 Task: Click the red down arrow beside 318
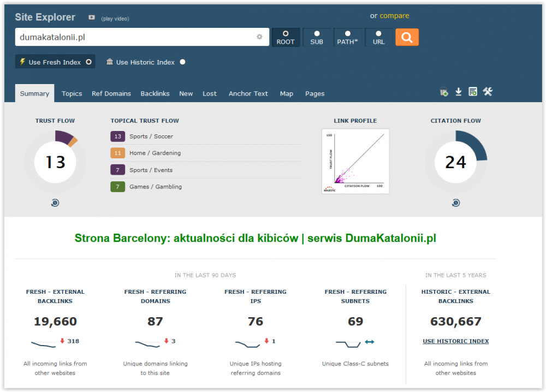(x=62, y=341)
